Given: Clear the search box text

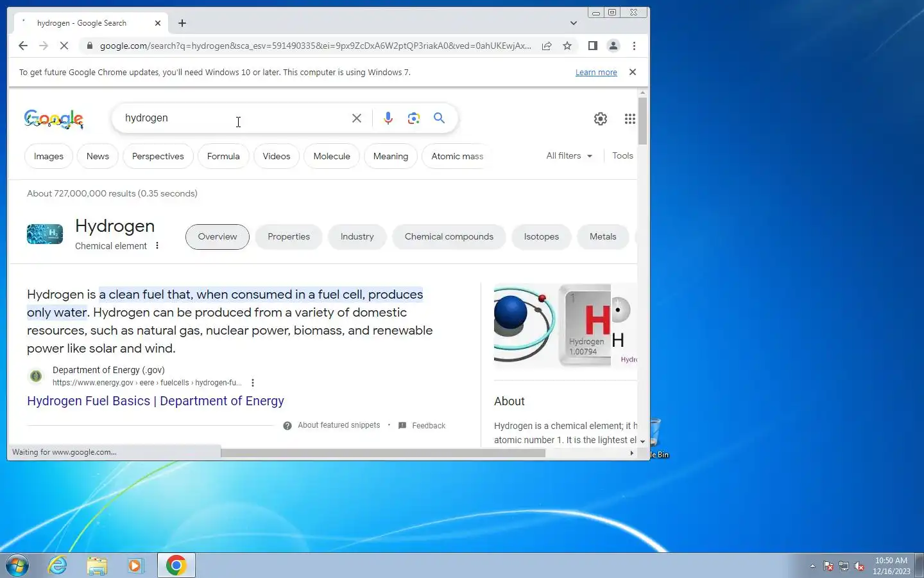Looking at the screenshot, I should click(357, 118).
